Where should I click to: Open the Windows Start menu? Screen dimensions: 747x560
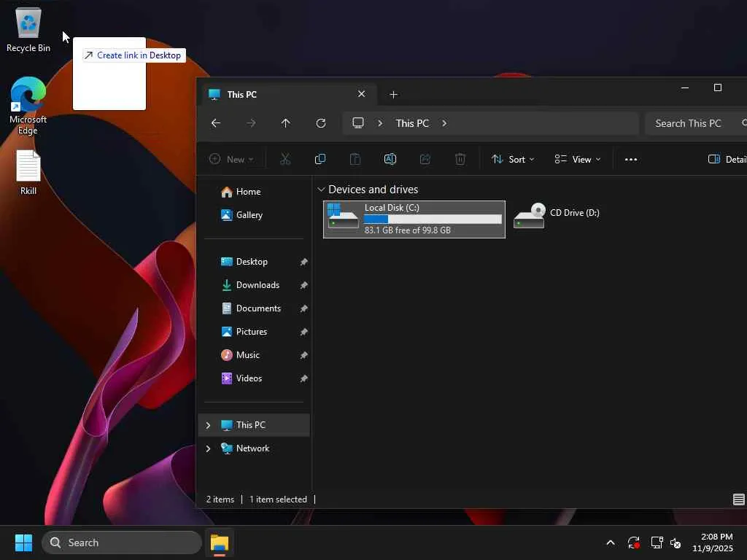coord(23,542)
